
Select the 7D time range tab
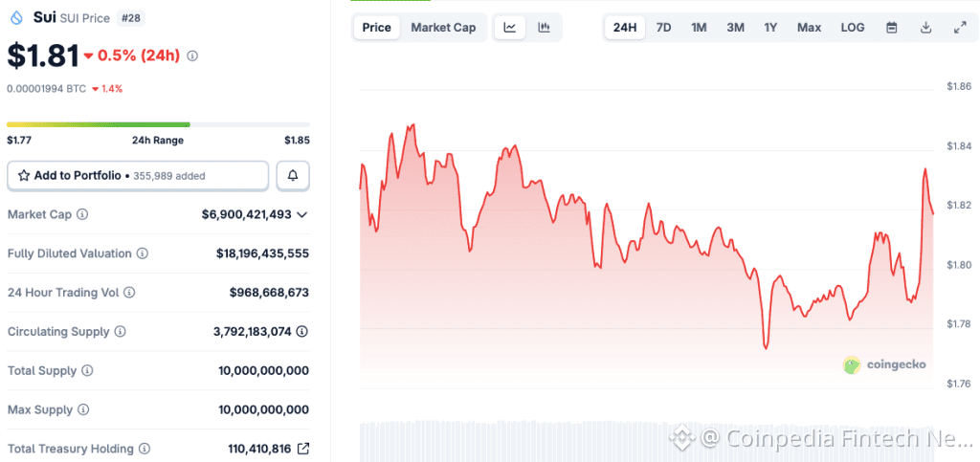pyautogui.click(x=663, y=28)
